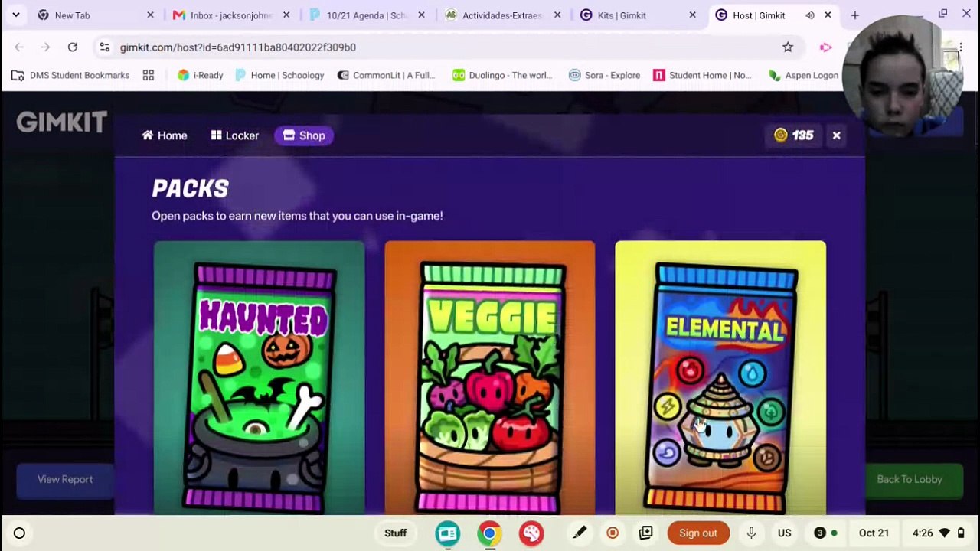Open Chrome from the shelf
The image size is (980, 551).
(489, 533)
